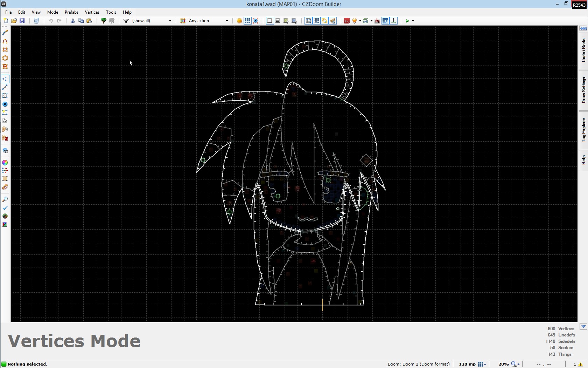Open the Help menu
The image size is (588, 368).
click(x=127, y=12)
